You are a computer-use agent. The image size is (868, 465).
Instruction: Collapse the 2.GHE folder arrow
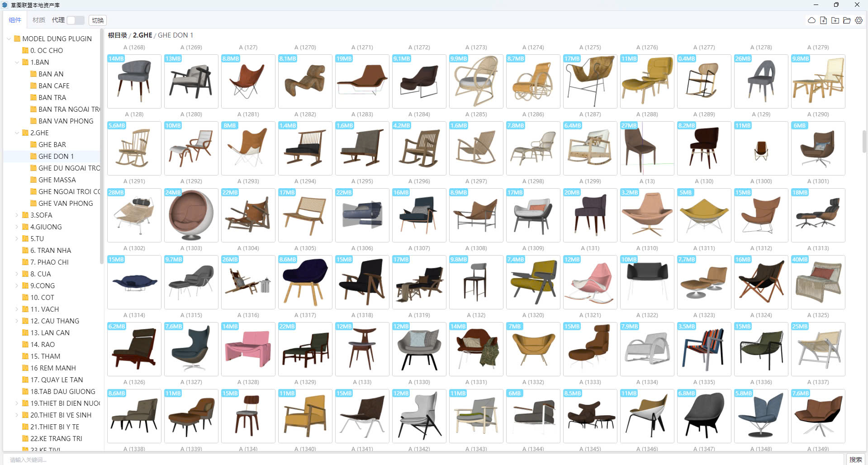coord(17,133)
